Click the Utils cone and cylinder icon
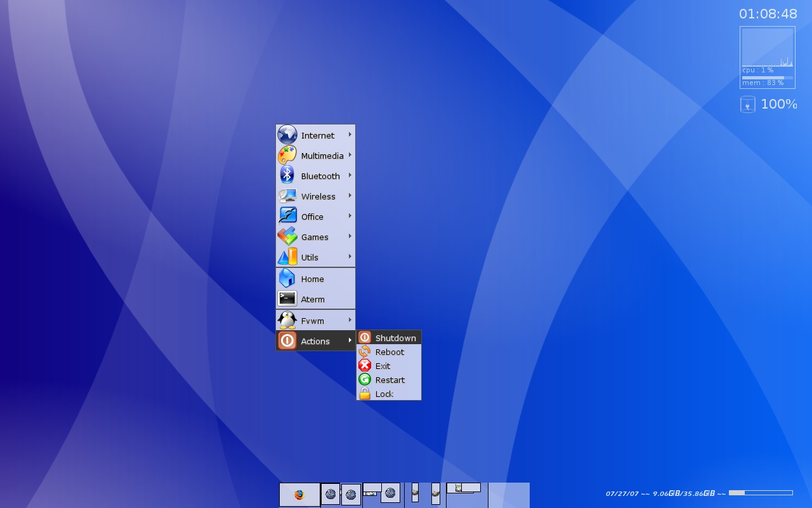The height and width of the screenshot is (508, 812). pos(287,257)
